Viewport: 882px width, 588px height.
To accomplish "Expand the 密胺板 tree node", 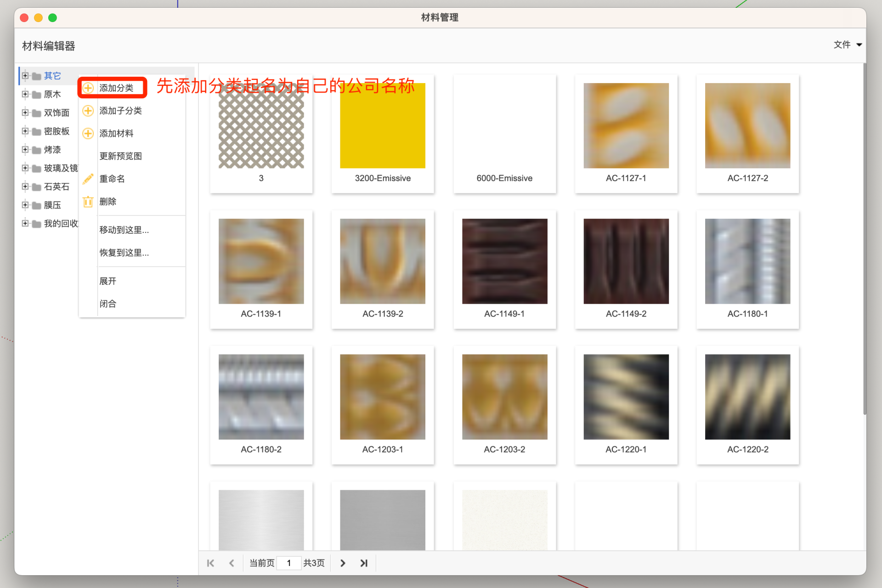I will point(25,131).
